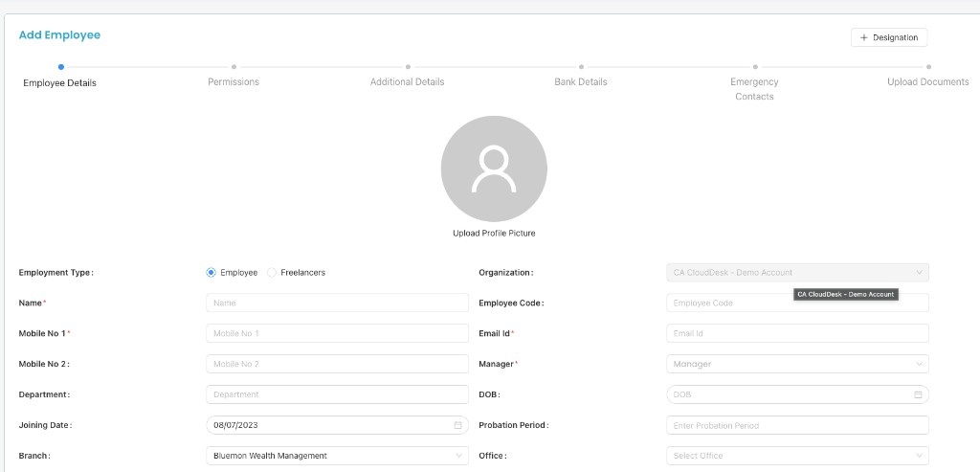Click the Employment Type label
This screenshot has width=980, height=472.
(56, 273)
